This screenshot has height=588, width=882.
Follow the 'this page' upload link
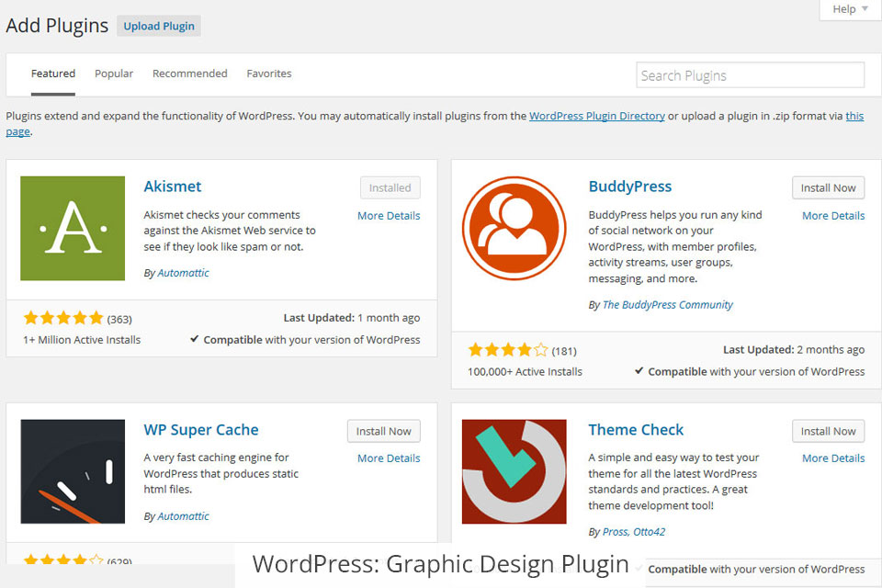854,116
